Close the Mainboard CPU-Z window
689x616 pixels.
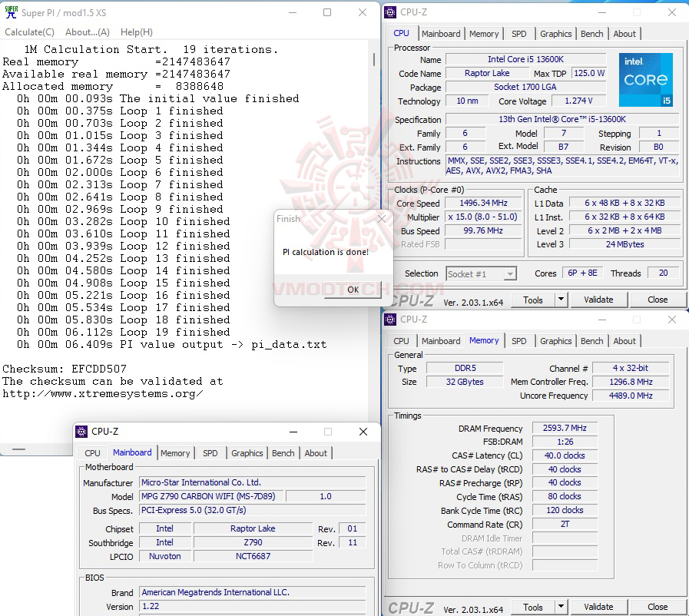click(363, 432)
